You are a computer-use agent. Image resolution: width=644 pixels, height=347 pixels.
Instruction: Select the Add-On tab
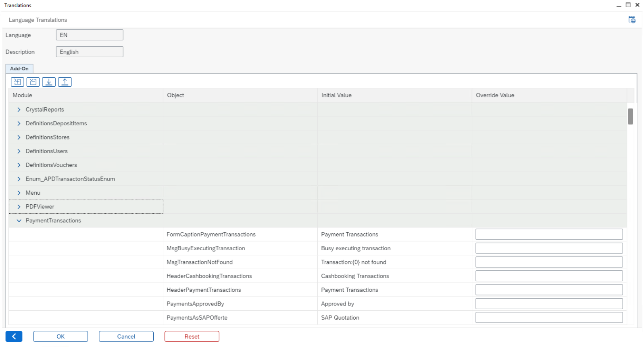19,69
